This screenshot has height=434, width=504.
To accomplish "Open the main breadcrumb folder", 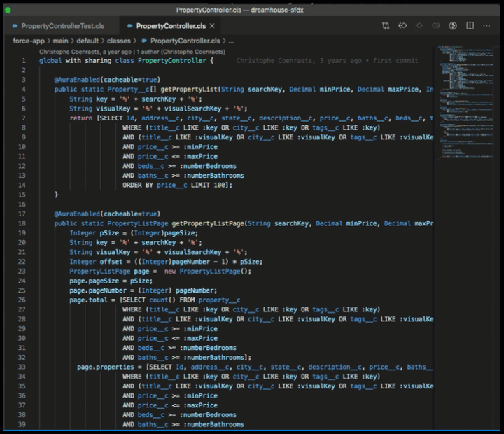I will coord(60,41).
